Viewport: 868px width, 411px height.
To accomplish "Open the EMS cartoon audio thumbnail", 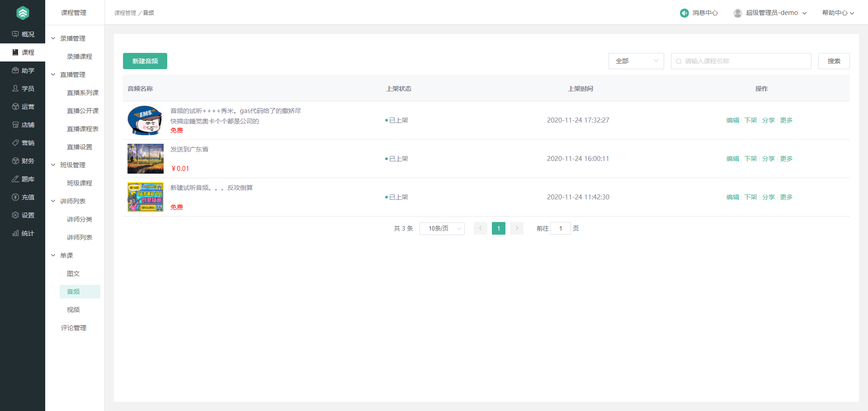I will [x=146, y=120].
